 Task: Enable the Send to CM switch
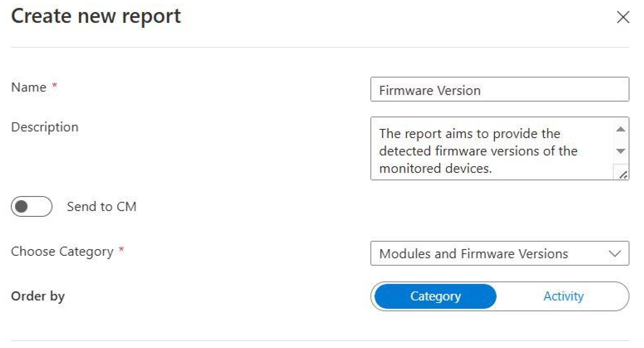32,207
